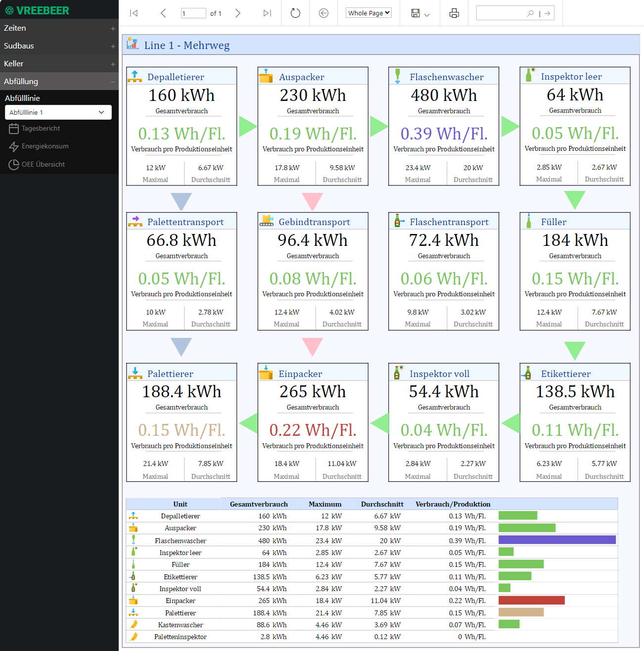The image size is (644, 651).
Task: Open the Whole Page zoom dropdown
Action: [x=368, y=13]
